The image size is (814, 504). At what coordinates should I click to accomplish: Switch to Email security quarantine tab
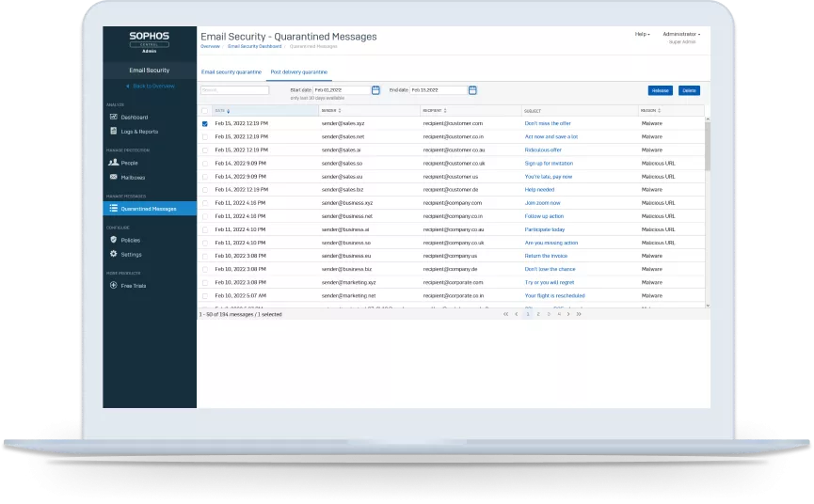[231, 71]
